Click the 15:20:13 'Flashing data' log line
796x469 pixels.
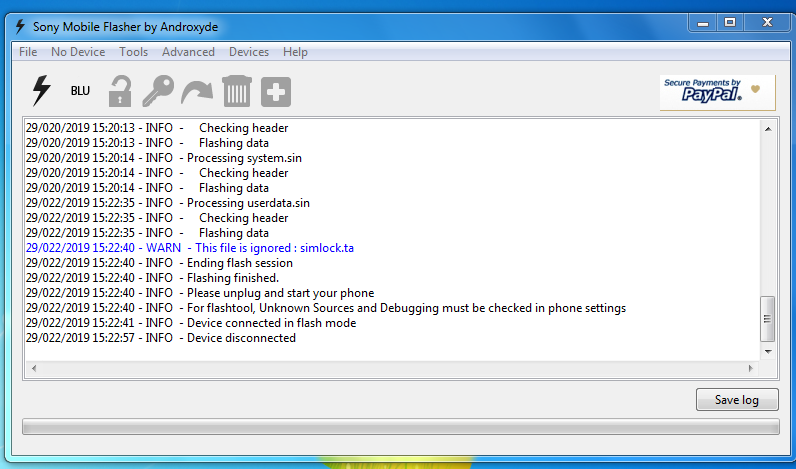(147, 143)
